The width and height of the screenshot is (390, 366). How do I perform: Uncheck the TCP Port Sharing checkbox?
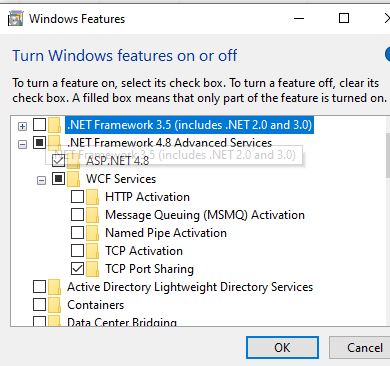coord(77,268)
